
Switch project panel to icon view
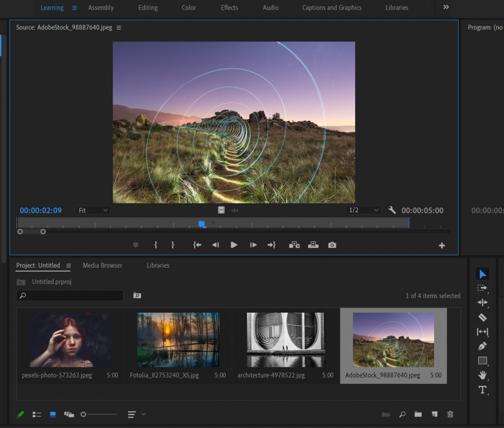coord(53,415)
